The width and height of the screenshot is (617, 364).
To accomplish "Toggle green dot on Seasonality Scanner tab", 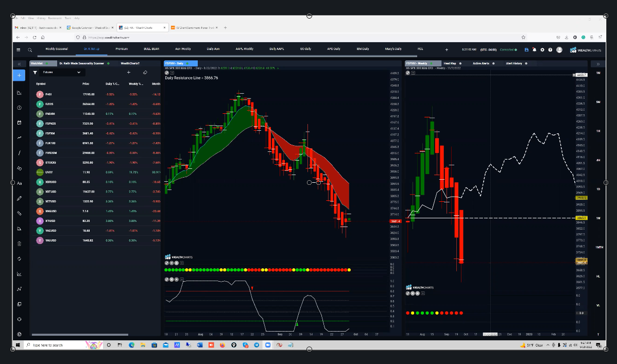I will pos(108,63).
